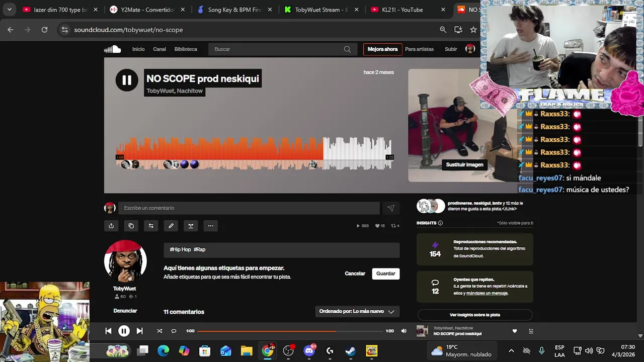Click the SoundCloud logo in the header
Image resolution: width=644 pixels, height=362 pixels.
113,49
